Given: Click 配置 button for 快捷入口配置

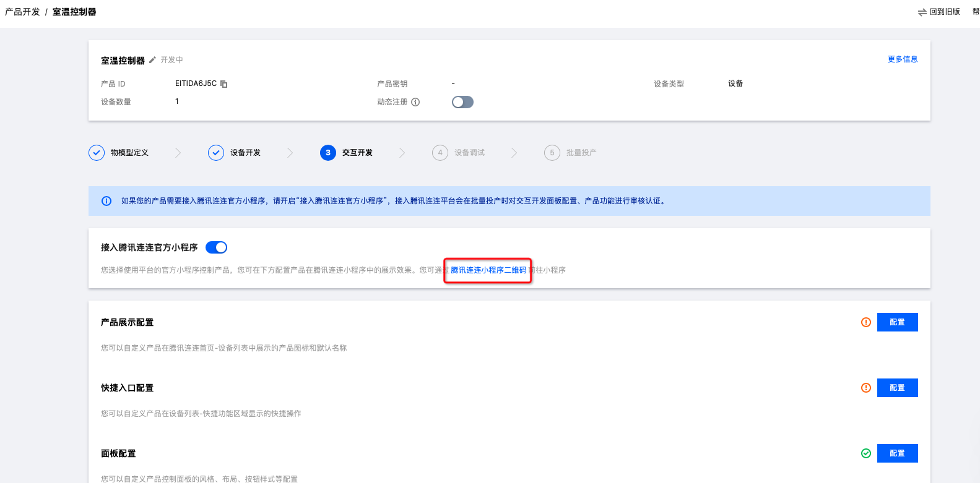Looking at the screenshot, I should pos(897,388).
